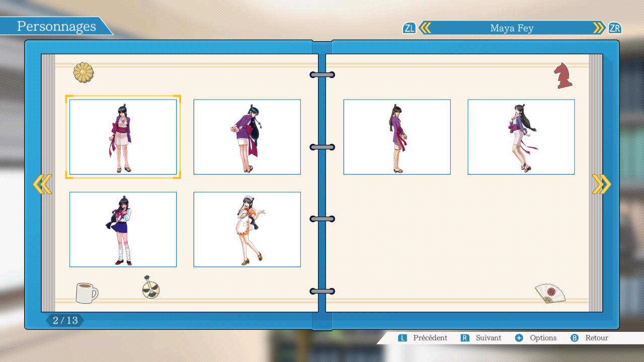Click the coffee mug icon

86,293
